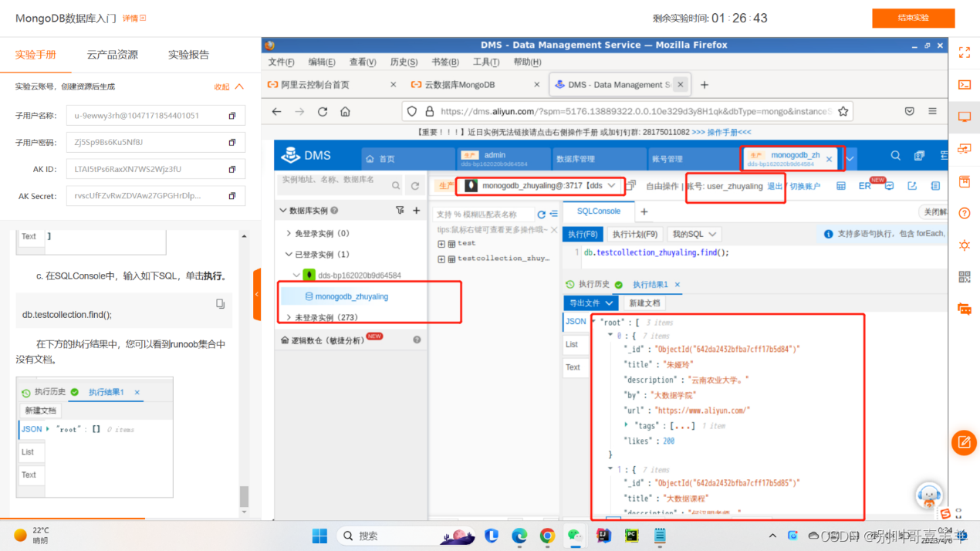This screenshot has width=980, height=551.
Task: Copy the sub-user password value
Action: click(x=231, y=142)
